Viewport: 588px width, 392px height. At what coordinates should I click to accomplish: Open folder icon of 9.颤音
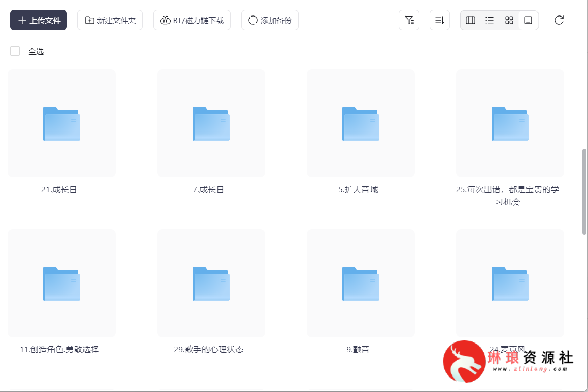[361, 284]
